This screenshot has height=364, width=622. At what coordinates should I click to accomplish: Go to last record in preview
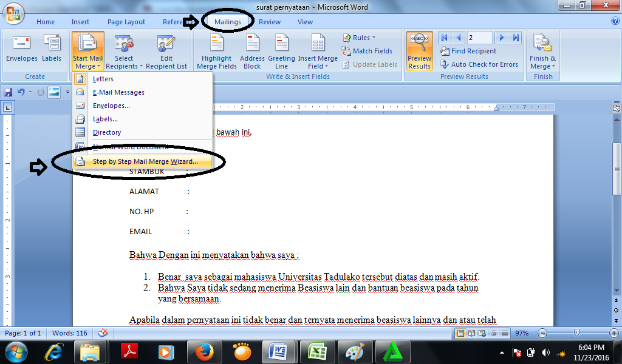516,38
